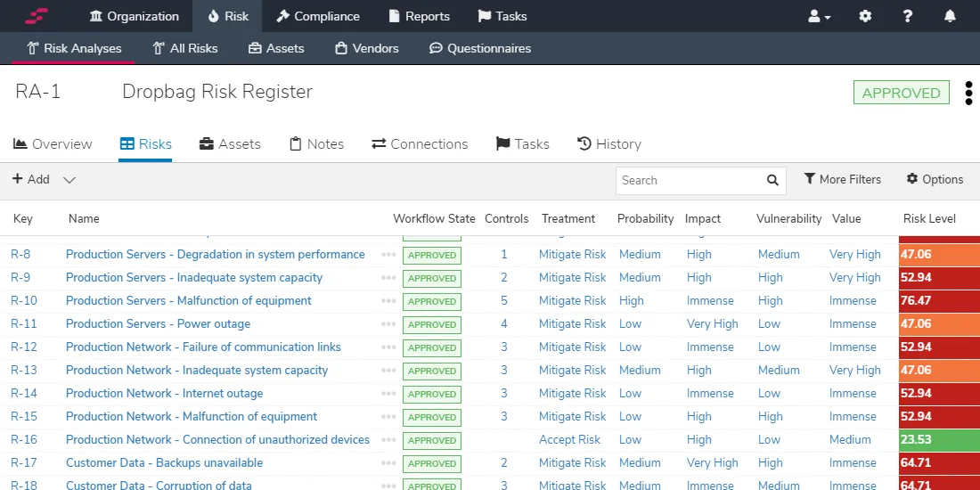
Task: Click the R-16 key link
Action: [24, 439]
